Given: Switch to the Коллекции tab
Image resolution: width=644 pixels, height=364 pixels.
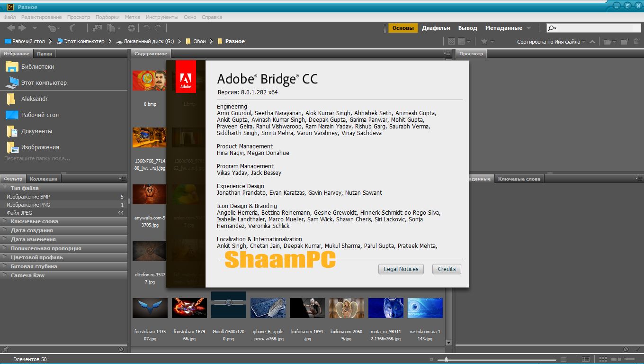Looking at the screenshot, I should click(44, 179).
